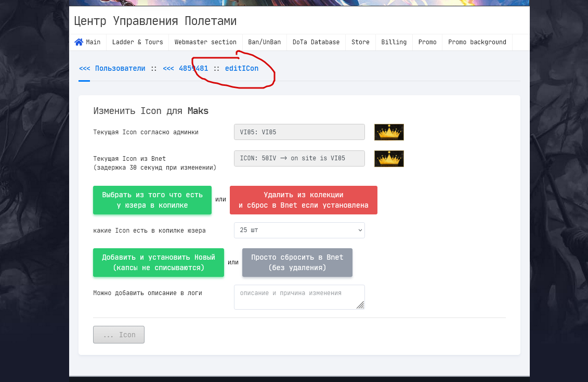Click the textarea resize handle corner
This screenshot has height=382, width=588.
360,305
